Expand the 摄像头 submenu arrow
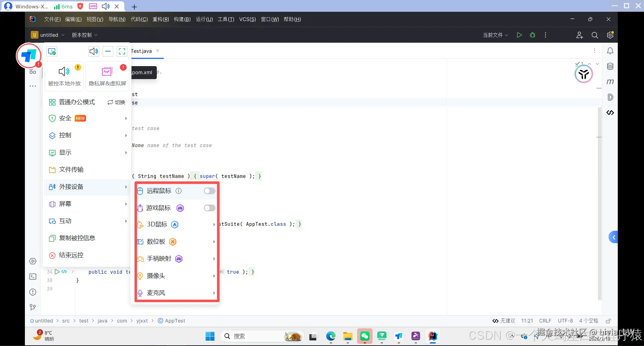Screen dimensions: 644x346 214,276
